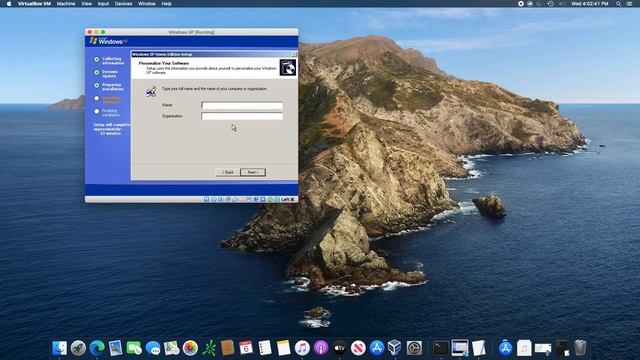Open Podcasts from the Dock
640x360 pixels.
point(321,348)
